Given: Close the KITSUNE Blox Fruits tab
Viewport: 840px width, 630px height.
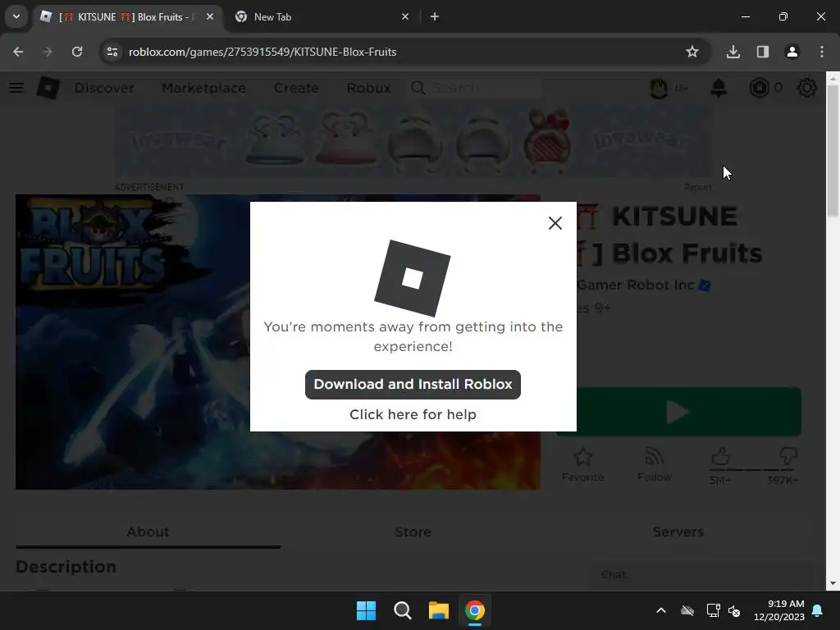Looking at the screenshot, I should (x=210, y=16).
